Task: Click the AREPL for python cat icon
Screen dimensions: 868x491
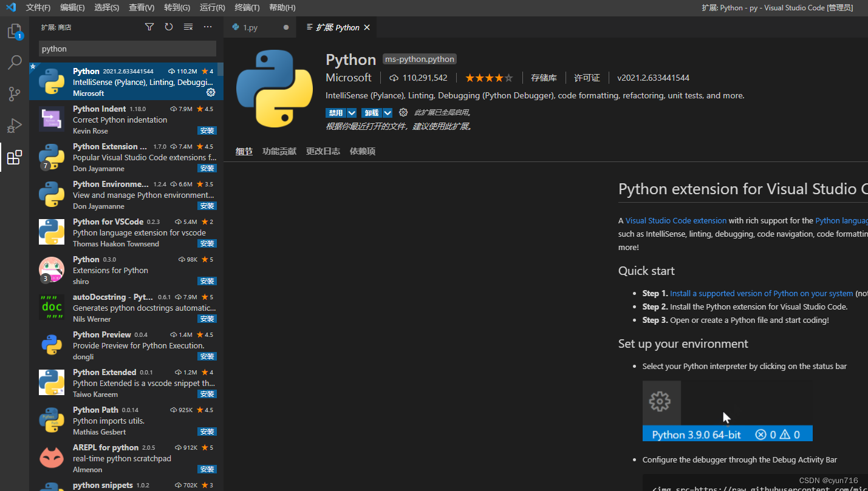Action: [x=52, y=458]
